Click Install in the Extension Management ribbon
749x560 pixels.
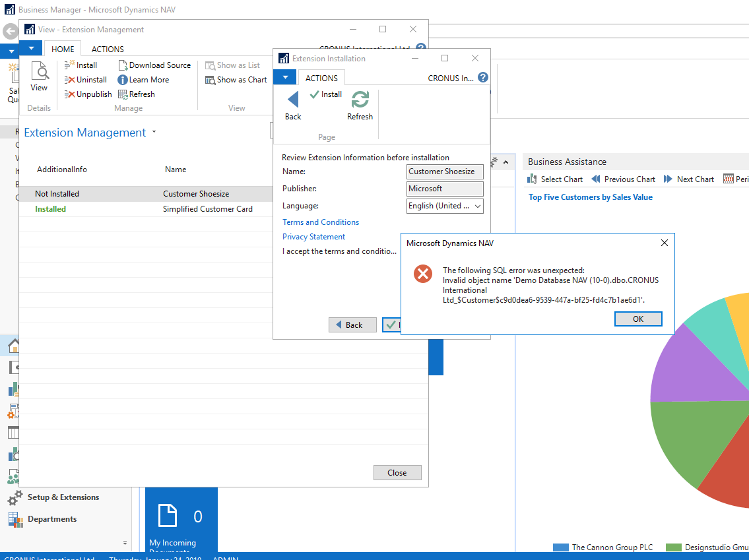(x=81, y=65)
